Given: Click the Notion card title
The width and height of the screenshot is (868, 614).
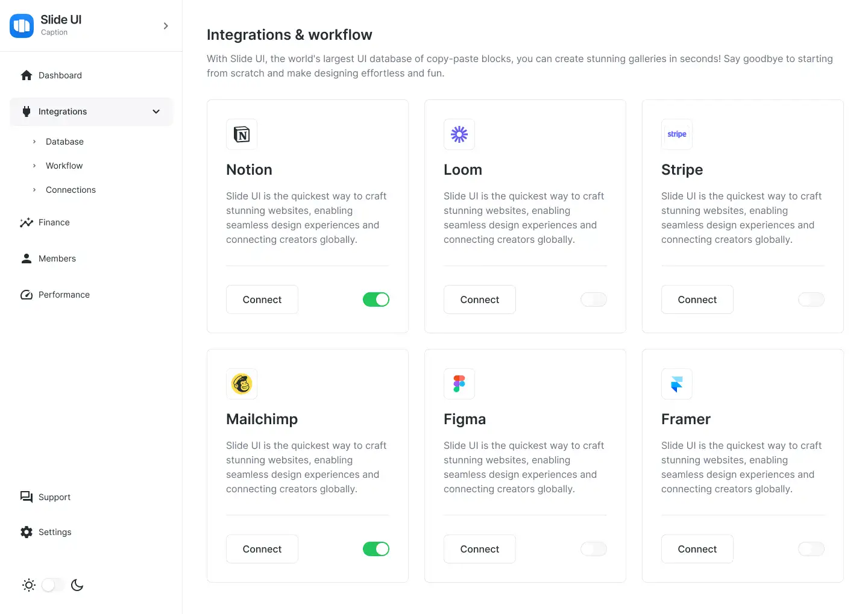Looking at the screenshot, I should point(249,170).
